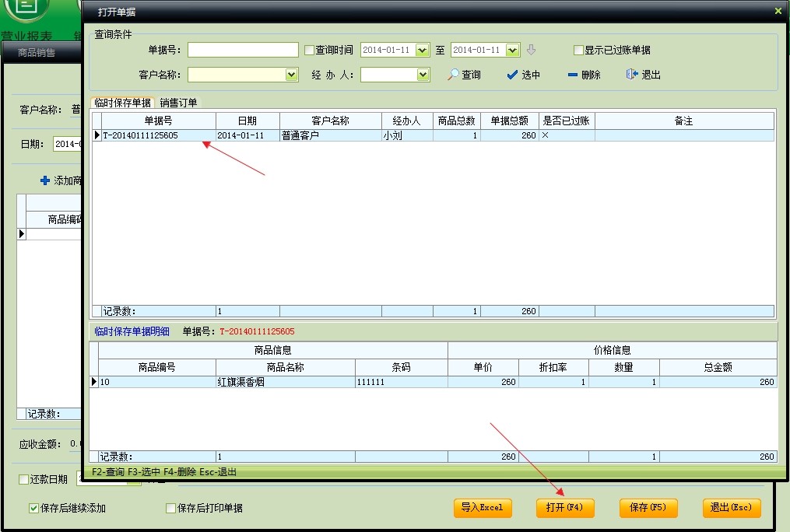Screen dimensions: 790x532
Task: Click the door 退出 exit icon
Action: pyautogui.click(x=632, y=75)
